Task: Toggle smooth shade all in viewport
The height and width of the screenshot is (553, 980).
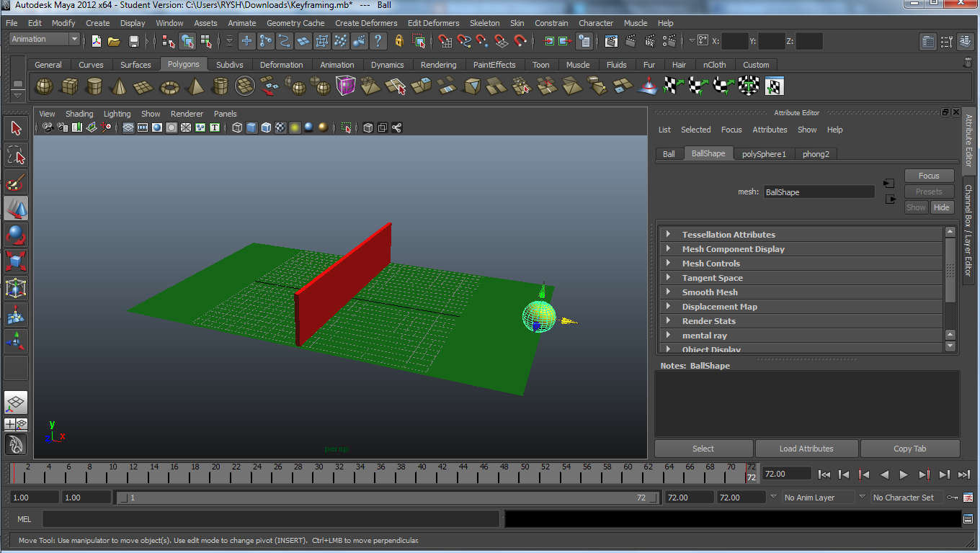Action: pos(251,127)
